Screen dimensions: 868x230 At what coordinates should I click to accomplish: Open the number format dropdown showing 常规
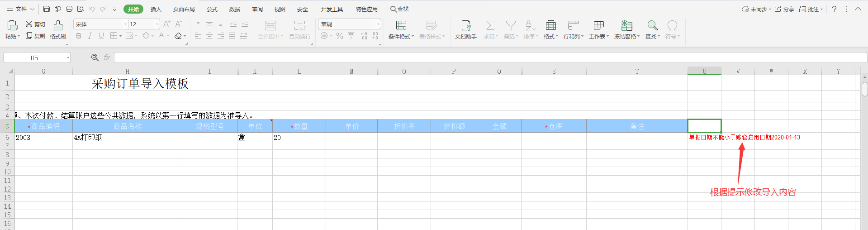(x=378, y=24)
